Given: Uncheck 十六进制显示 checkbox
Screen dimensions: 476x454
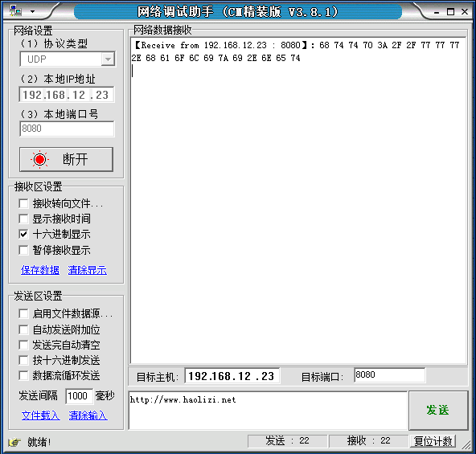Looking at the screenshot, I should coord(23,235).
